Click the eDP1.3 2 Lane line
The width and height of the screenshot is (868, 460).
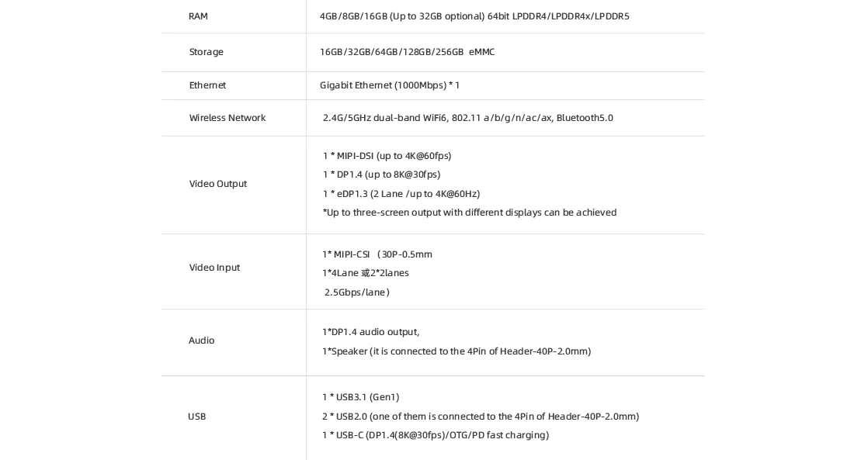point(401,194)
